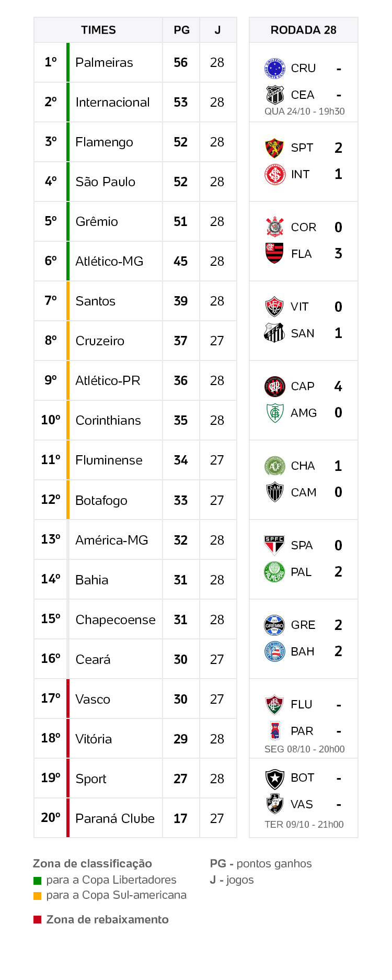Click the Botafogo star crest next to BOT

[274, 778]
